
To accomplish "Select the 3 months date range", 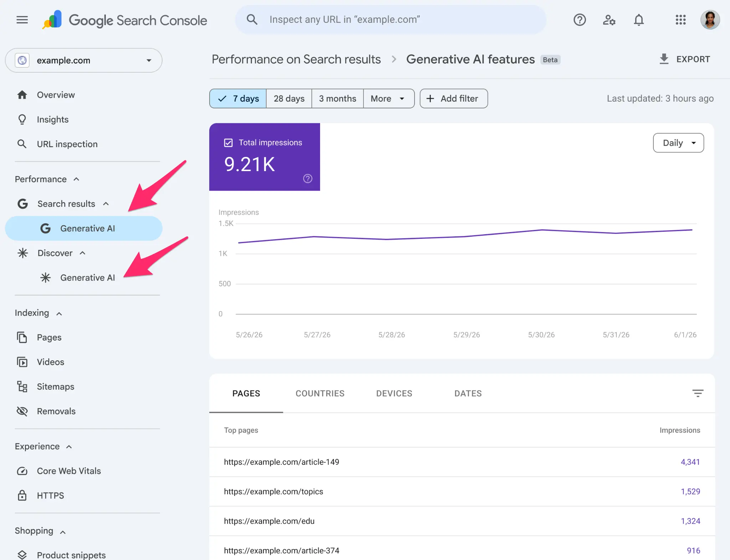I will (338, 98).
